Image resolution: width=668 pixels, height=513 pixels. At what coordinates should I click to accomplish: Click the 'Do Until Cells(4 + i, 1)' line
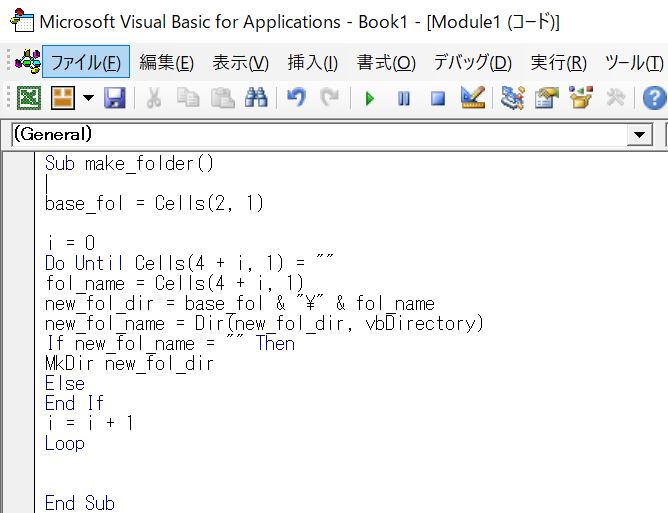pyautogui.click(x=189, y=263)
